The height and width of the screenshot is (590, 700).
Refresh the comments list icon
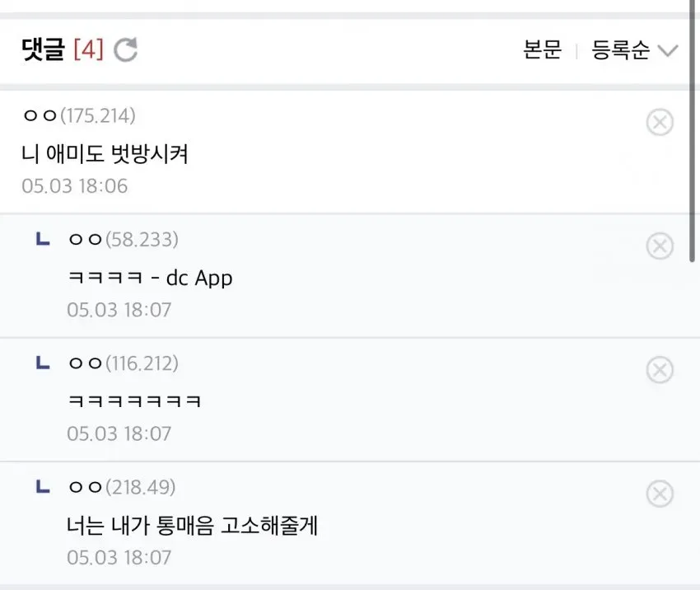point(125,49)
